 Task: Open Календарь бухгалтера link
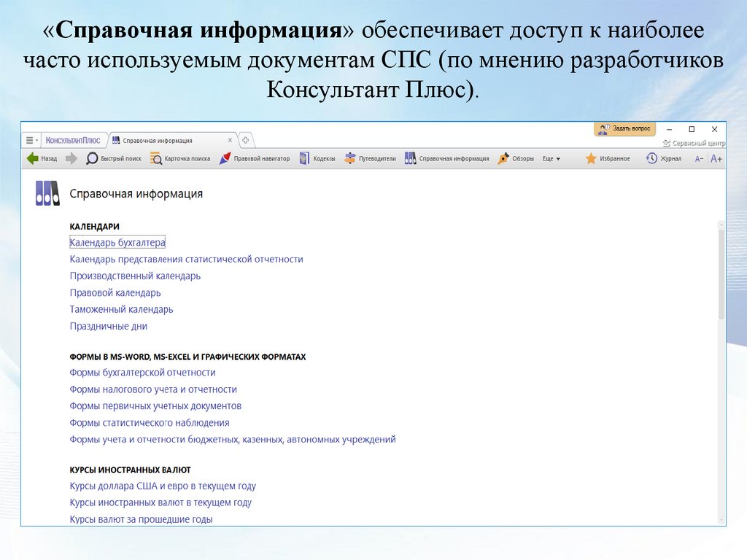[117, 242]
